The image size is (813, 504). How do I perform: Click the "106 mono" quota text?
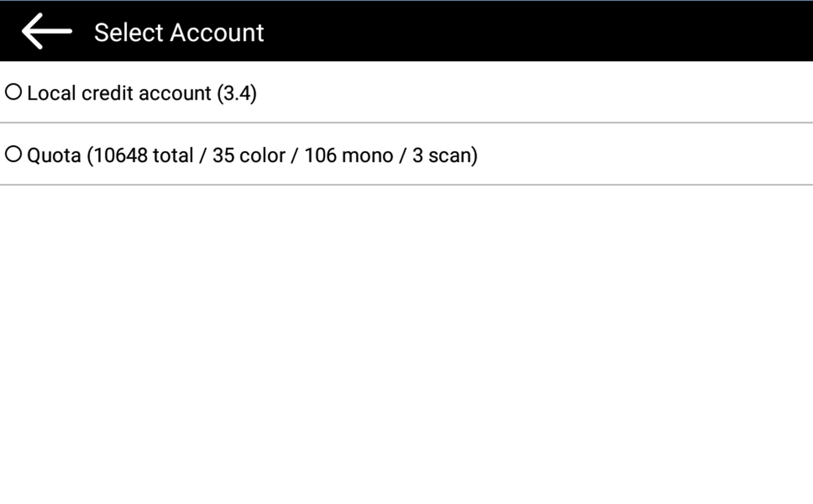coord(348,156)
